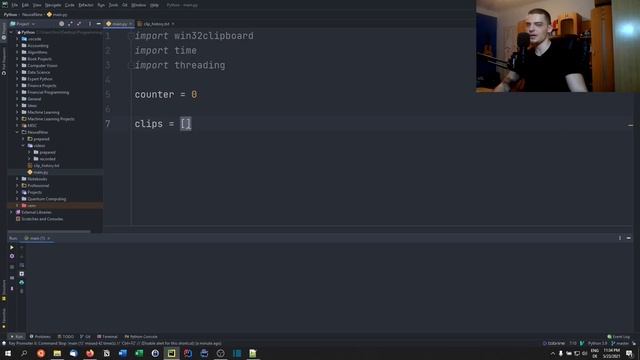640x360 pixels.
Task: Click the green Rerun icon in Run panel
Action: [x=12, y=247]
